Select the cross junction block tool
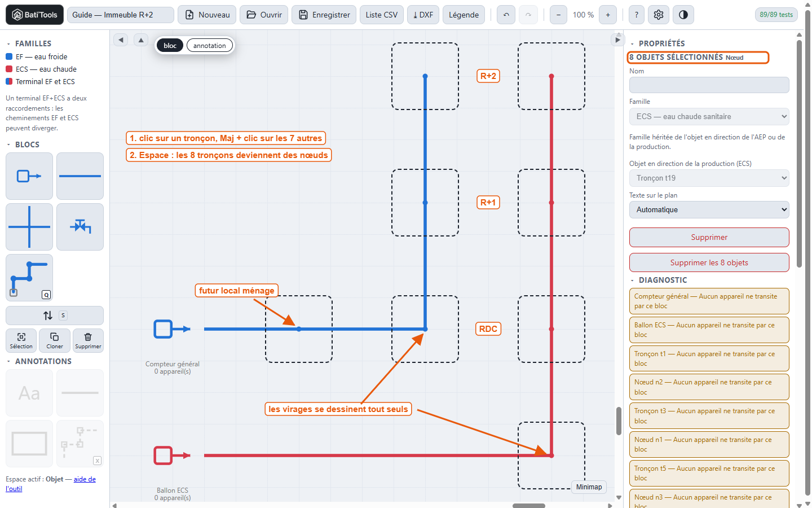This screenshot has height=508, width=812. 29,227
